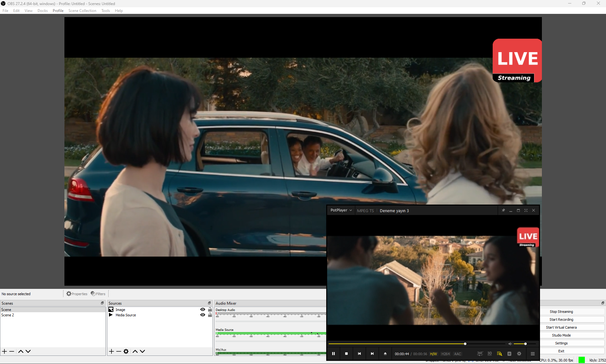Undock the Sources panel

(209, 303)
